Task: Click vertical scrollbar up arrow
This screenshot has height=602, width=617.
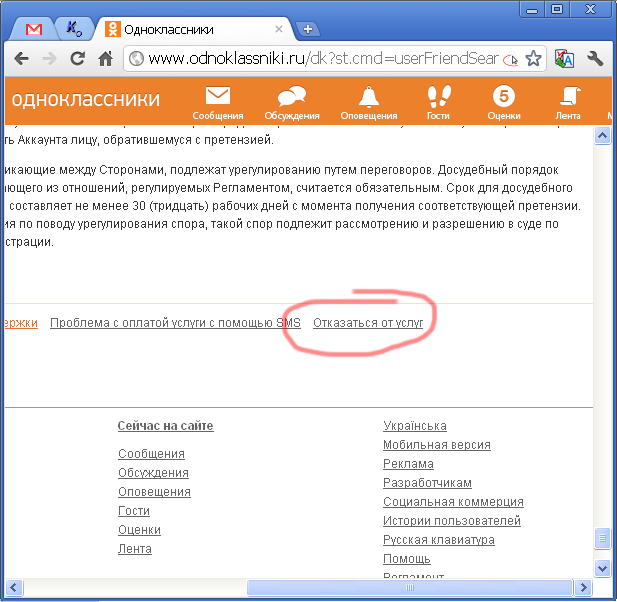Action: [x=602, y=136]
